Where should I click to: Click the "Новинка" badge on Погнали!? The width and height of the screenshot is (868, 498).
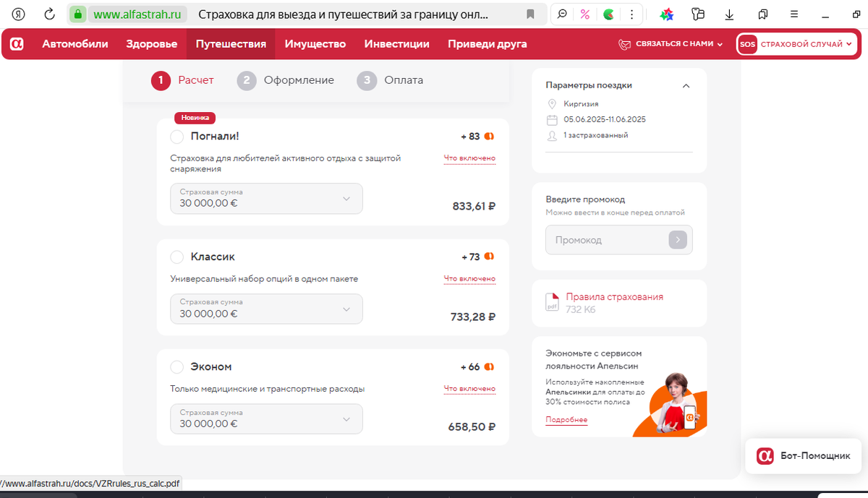pyautogui.click(x=195, y=118)
